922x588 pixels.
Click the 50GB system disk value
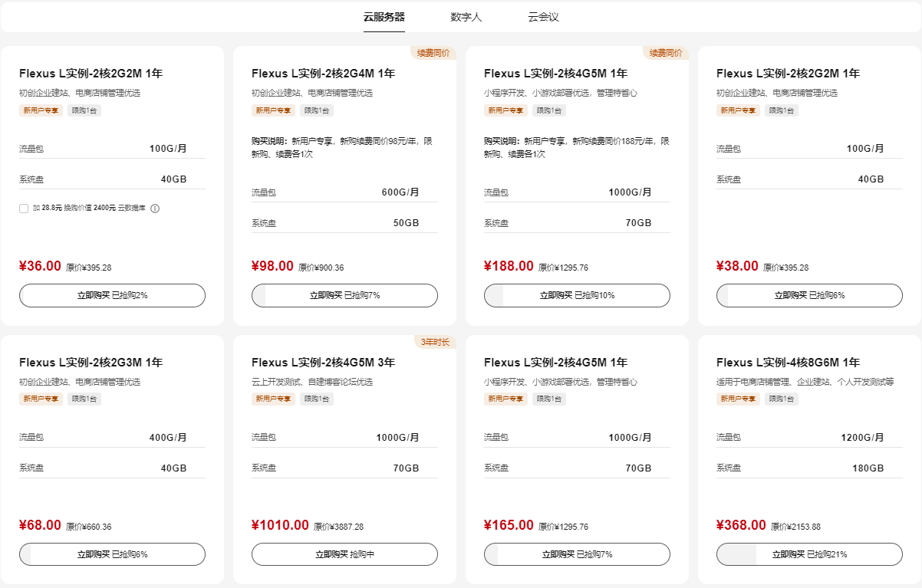click(x=406, y=223)
